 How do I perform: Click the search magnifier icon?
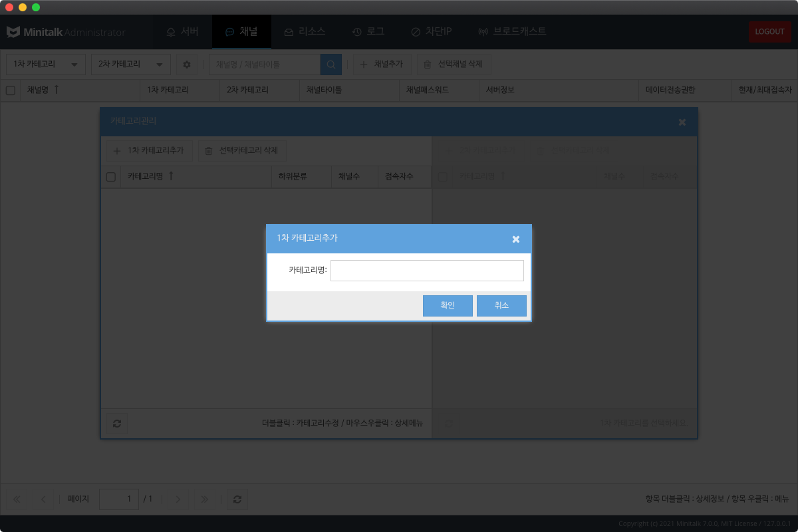coord(331,65)
